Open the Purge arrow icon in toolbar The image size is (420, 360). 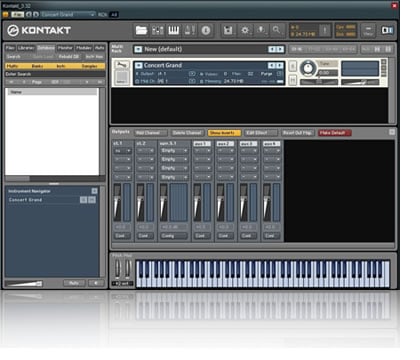(261, 30)
